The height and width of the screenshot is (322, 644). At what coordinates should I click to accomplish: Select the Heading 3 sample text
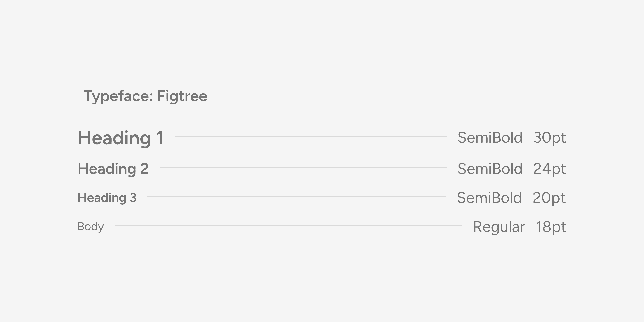click(x=107, y=198)
